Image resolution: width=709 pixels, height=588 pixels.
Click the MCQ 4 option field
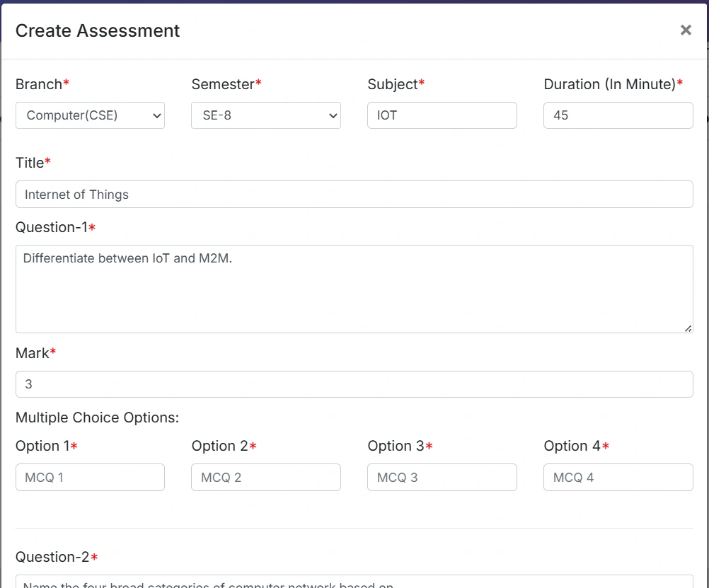click(618, 478)
